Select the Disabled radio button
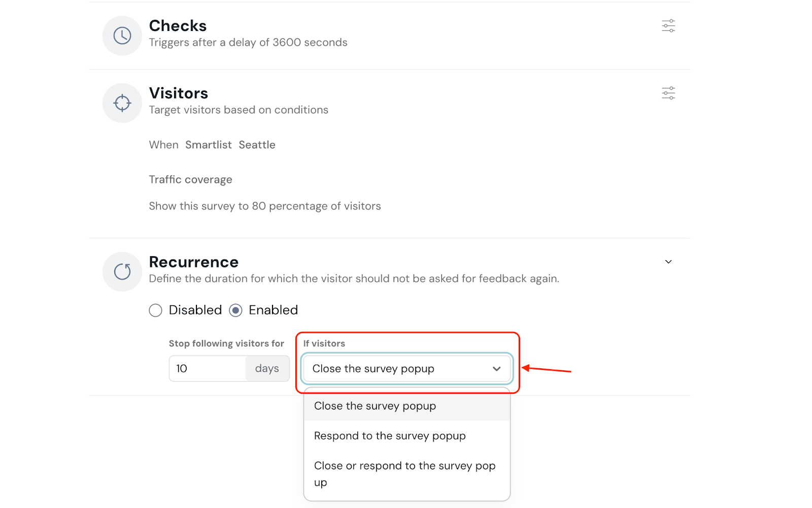The height and width of the screenshot is (508, 812). click(156, 310)
